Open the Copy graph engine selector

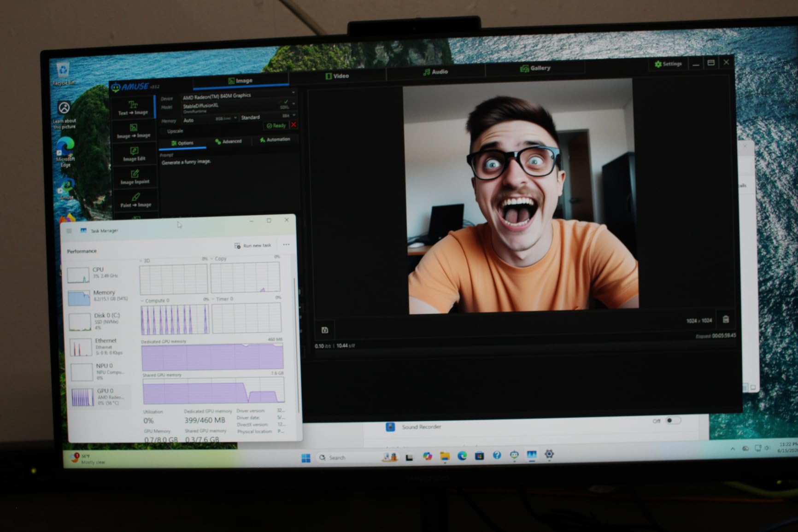(218, 259)
